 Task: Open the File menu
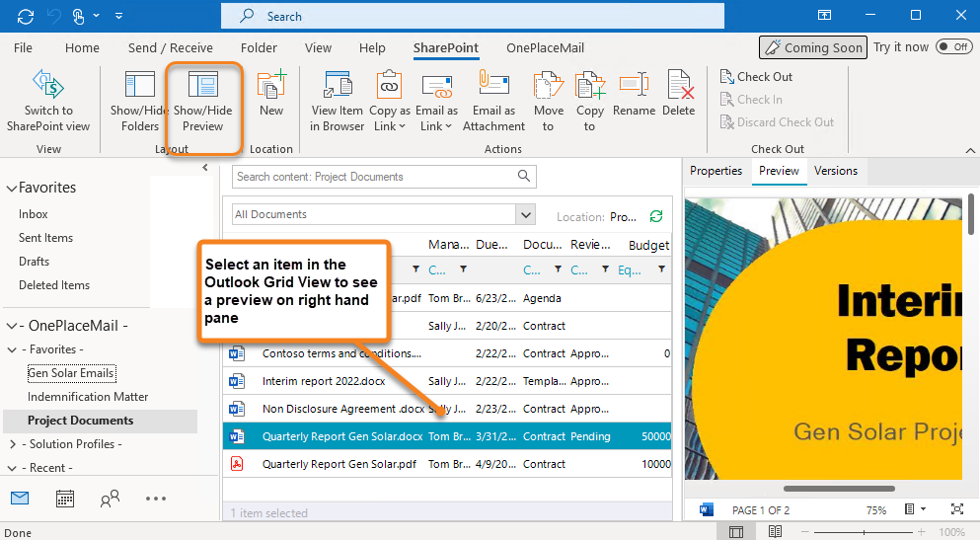(x=23, y=47)
